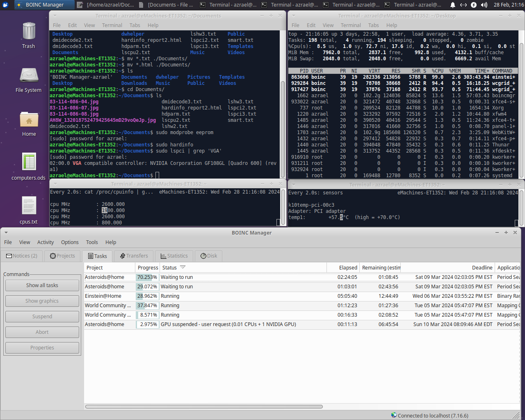Open Terminal menu in ~/Documents terminal
The width and height of the screenshot is (525, 420).
pyautogui.click(x=112, y=25)
